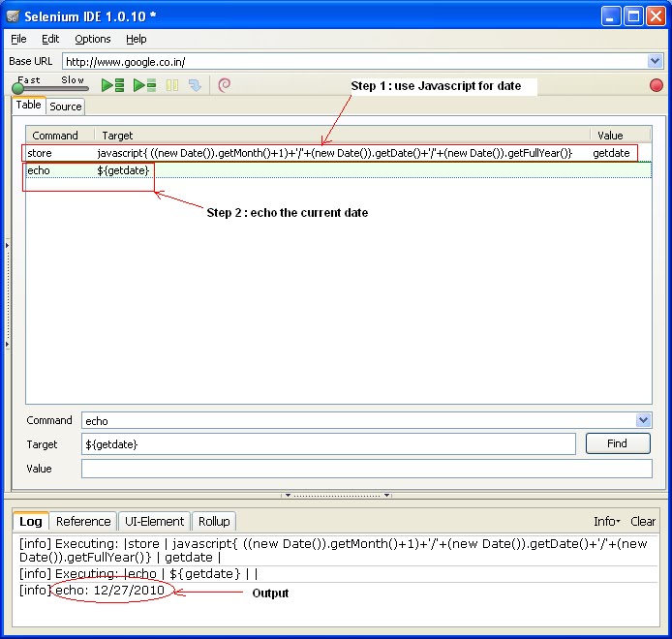
Task: Open the Rollup tab
Action: (214, 521)
